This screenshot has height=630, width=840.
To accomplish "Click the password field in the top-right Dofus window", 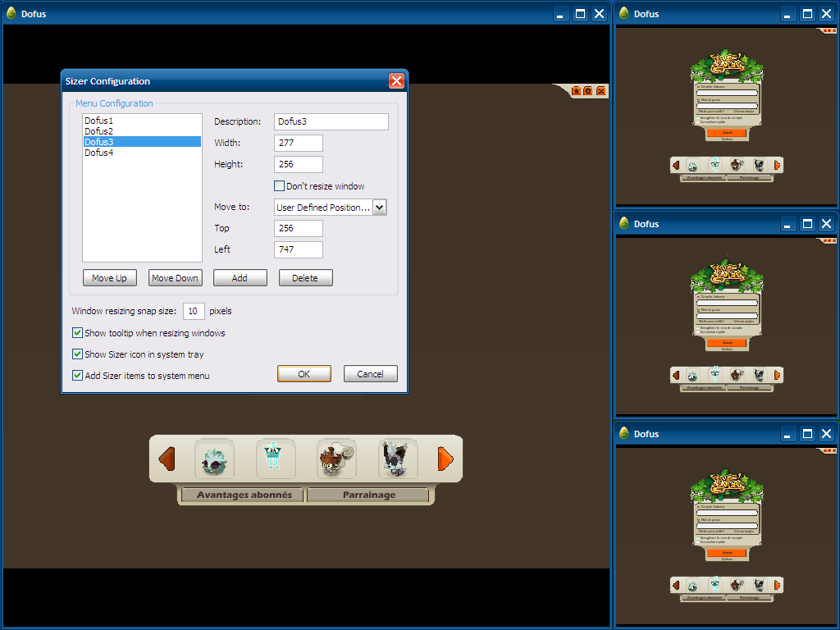I will pos(727,106).
